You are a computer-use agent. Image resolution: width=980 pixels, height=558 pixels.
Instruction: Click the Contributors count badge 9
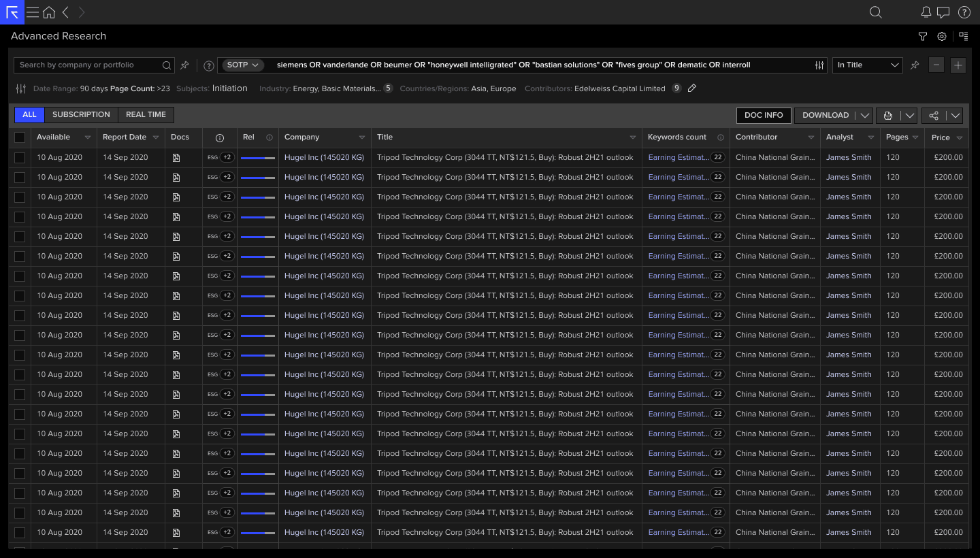point(676,88)
